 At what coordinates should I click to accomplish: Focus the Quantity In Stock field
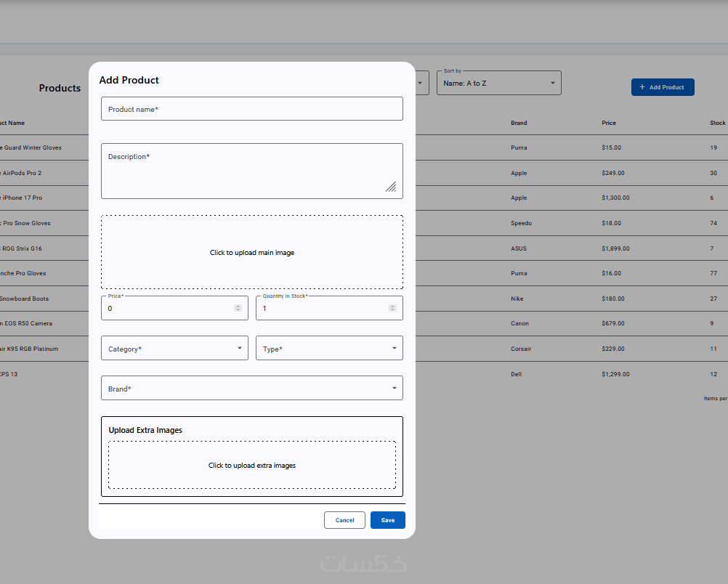point(329,308)
